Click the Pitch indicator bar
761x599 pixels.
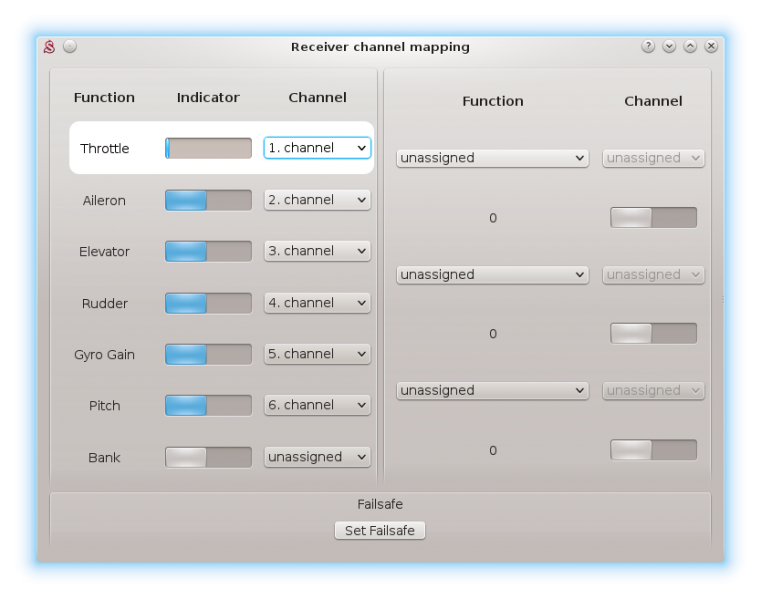coord(208,406)
